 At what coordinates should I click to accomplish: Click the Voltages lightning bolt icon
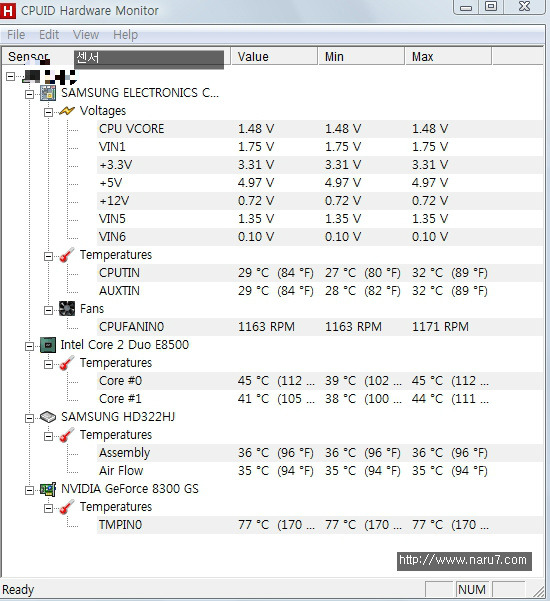67,111
